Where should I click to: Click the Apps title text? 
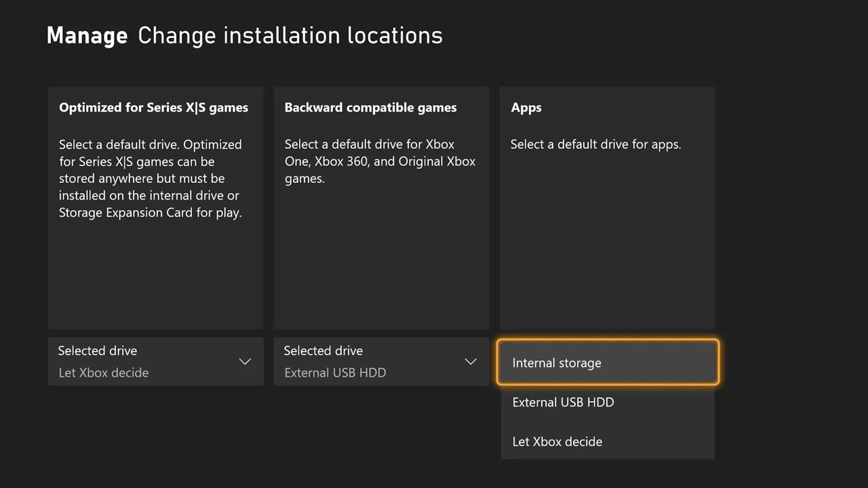pos(526,108)
